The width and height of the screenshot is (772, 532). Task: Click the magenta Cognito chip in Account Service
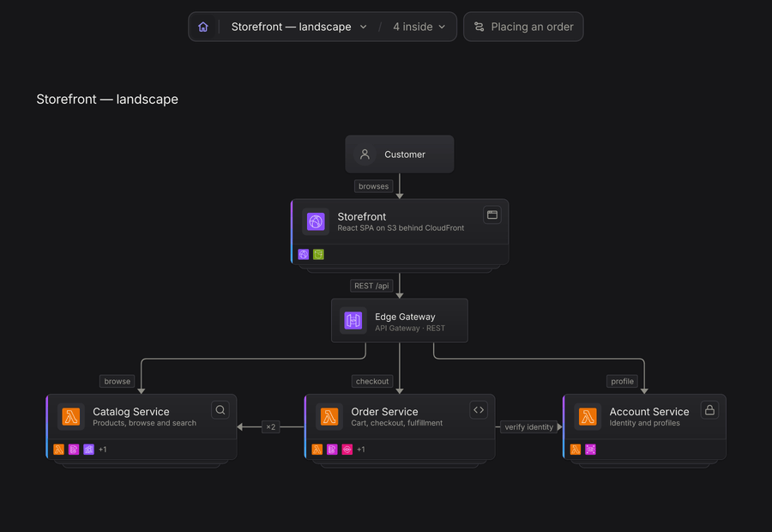coord(590,450)
